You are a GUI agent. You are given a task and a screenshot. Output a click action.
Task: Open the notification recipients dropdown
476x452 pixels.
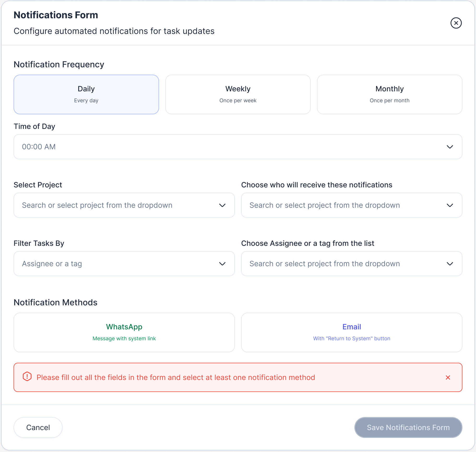pyautogui.click(x=352, y=205)
